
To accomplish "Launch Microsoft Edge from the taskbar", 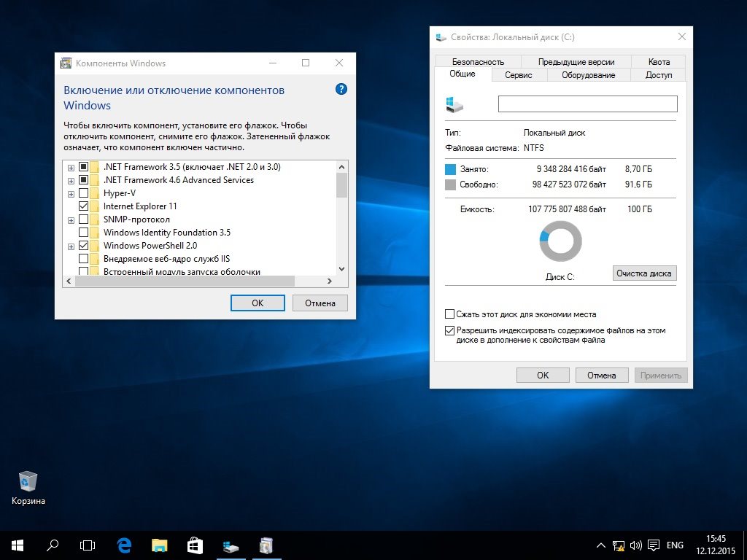I will (124, 545).
